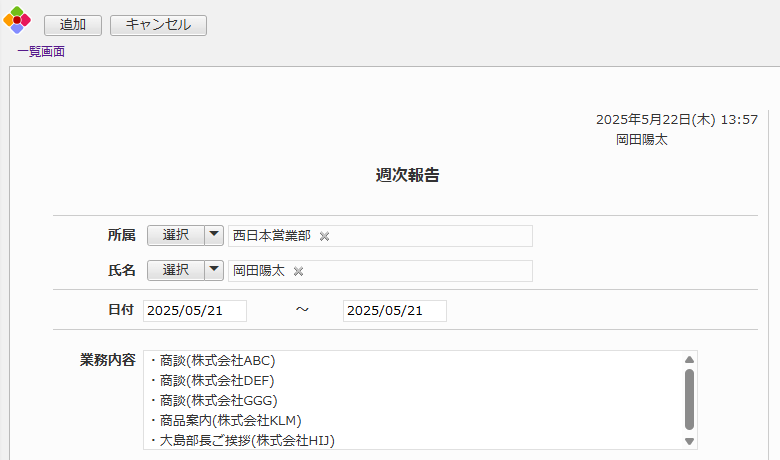The width and height of the screenshot is (780, 460).
Task: Click the 業務内容 scroll down arrow
Action: coord(689,441)
